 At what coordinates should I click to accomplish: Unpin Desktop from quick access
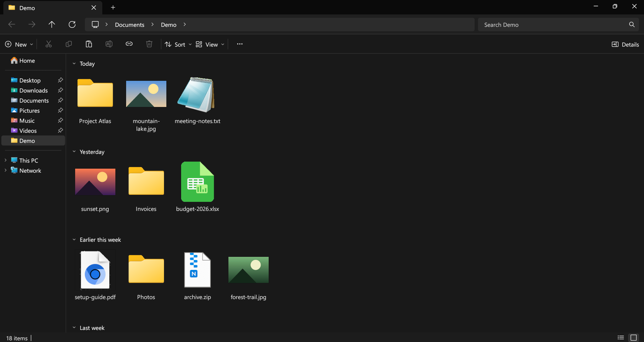click(x=60, y=80)
